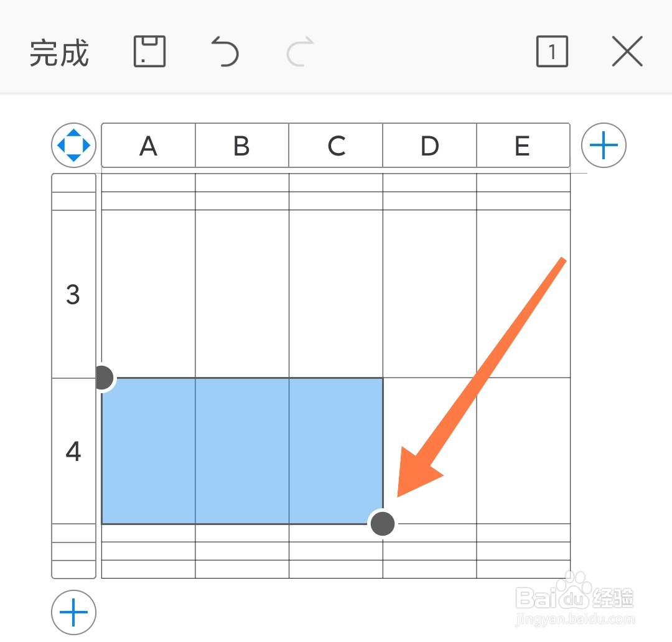Click the empty cell E3
672x642 pixels.
[x=523, y=294]
